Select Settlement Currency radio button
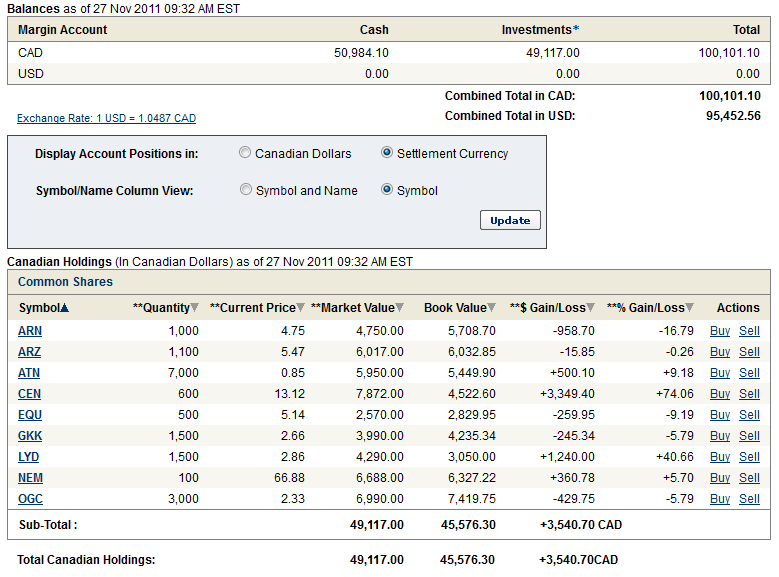This screenshot has width=779, height=577. 387,153
